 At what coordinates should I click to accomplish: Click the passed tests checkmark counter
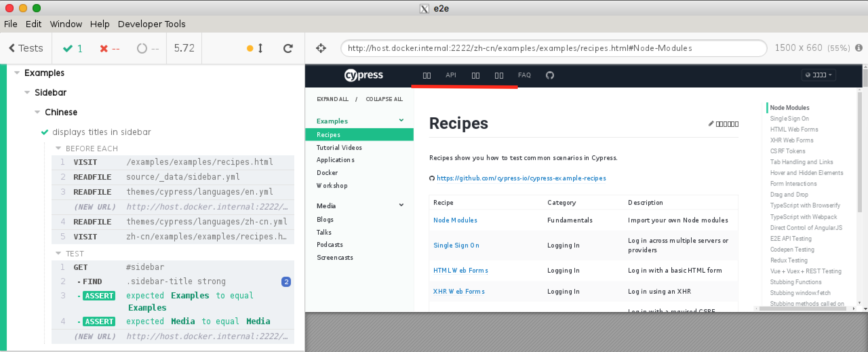pos(73,48)
